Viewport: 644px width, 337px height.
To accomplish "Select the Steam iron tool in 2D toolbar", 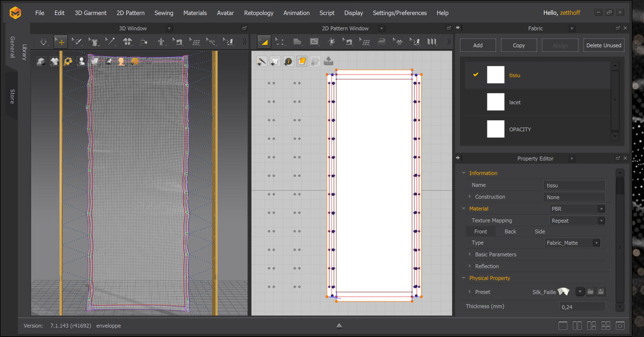I will [381, 42].
